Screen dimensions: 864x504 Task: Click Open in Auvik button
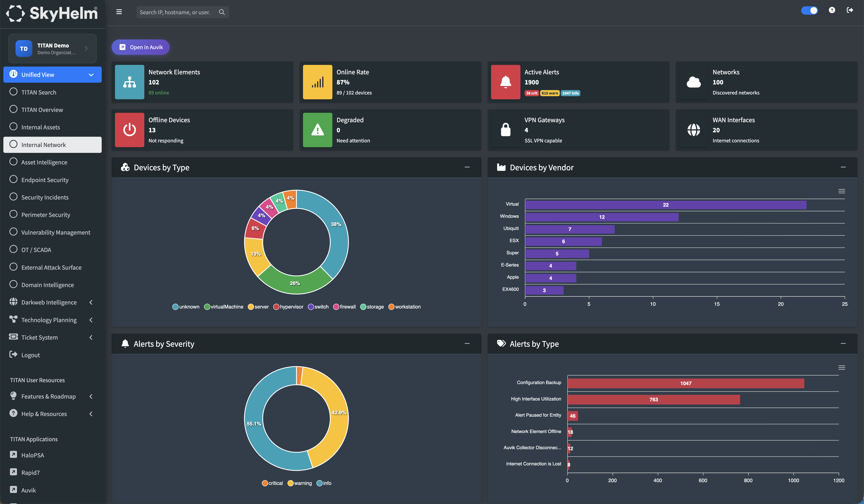141,47
